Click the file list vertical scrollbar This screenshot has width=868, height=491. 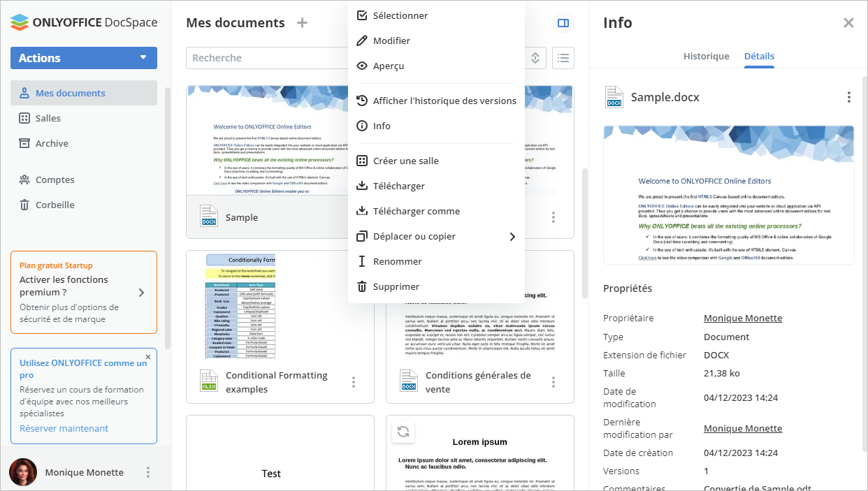[584, 232]
